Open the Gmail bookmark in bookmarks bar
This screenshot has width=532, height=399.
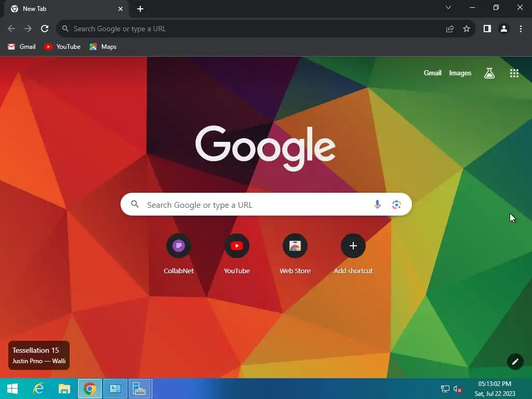tap(22, 47)
